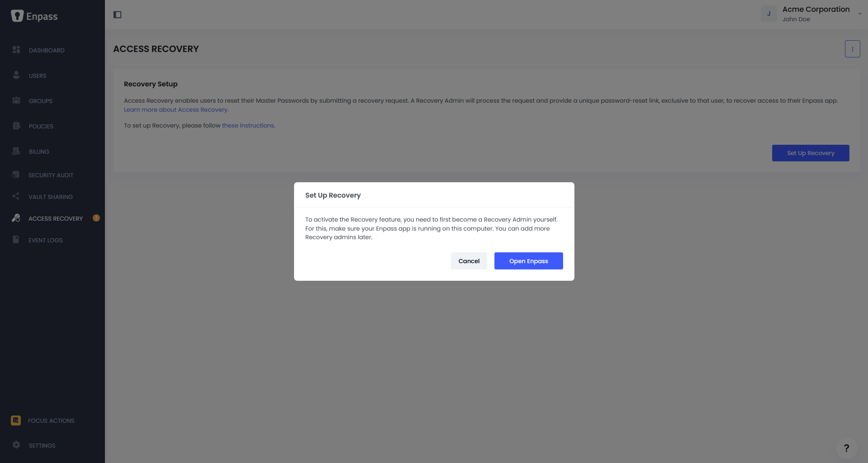Go to the Users section
This screenshot has height=463, width=868.
[38, 76]
